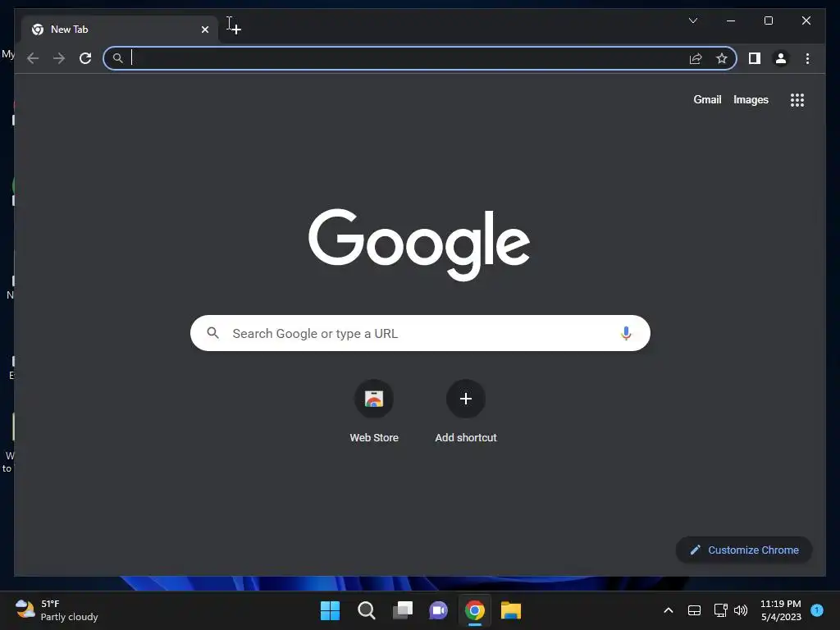This screenshot has height=630, width=840.
Task: Click the Add shortcut plus button
Action: click(x=466, y=399)
